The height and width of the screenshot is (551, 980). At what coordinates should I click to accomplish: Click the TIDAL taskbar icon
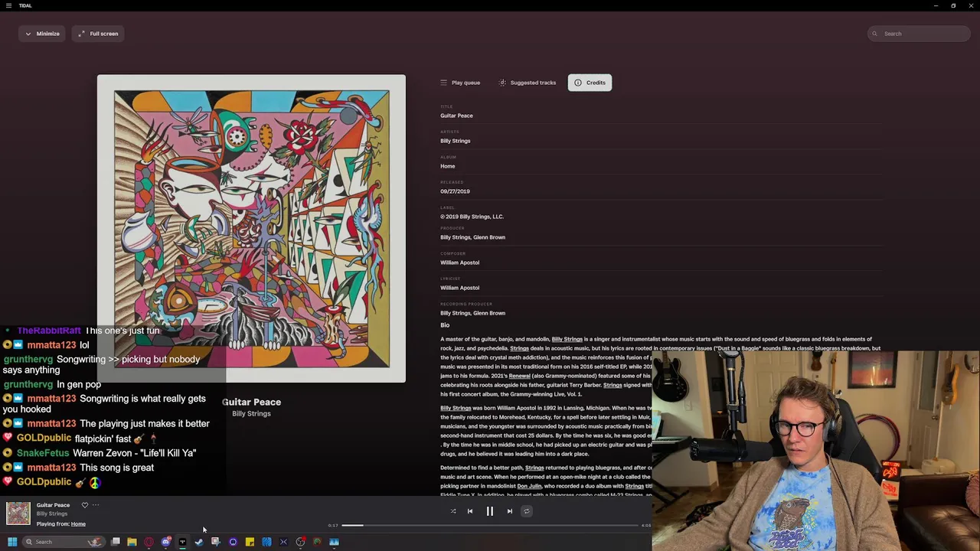pyautogui.click(x=182, y=542)
